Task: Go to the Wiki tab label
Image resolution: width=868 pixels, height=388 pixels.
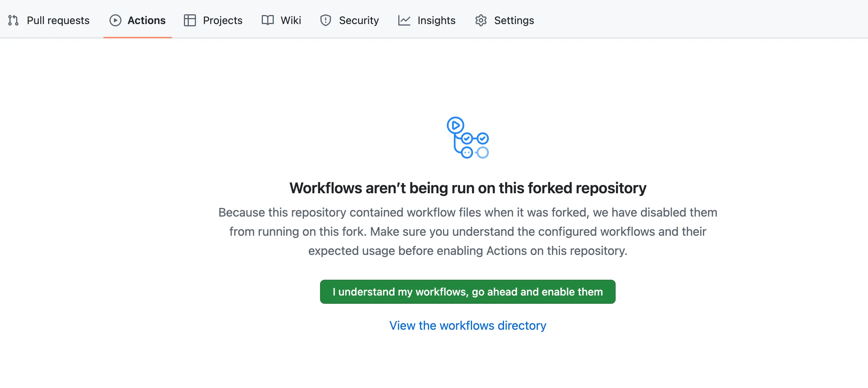Action: click(291, 20)
